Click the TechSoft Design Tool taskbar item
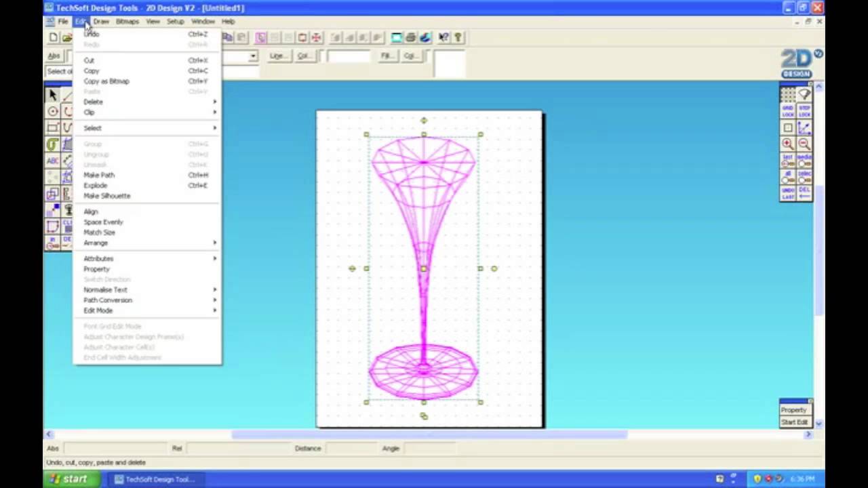The height and width of the screenshot is (488, 868). click(155, 479)
